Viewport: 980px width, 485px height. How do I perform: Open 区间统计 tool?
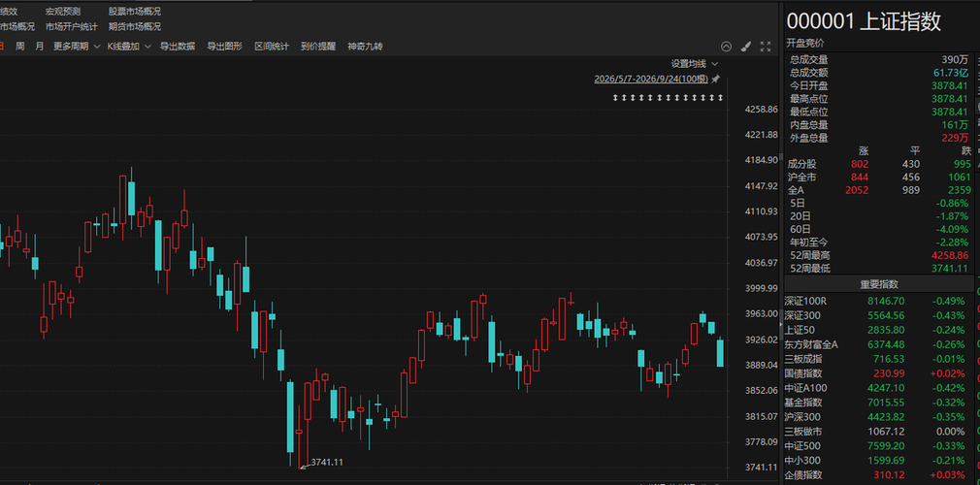pyautogui.click(x=272, y=47)
